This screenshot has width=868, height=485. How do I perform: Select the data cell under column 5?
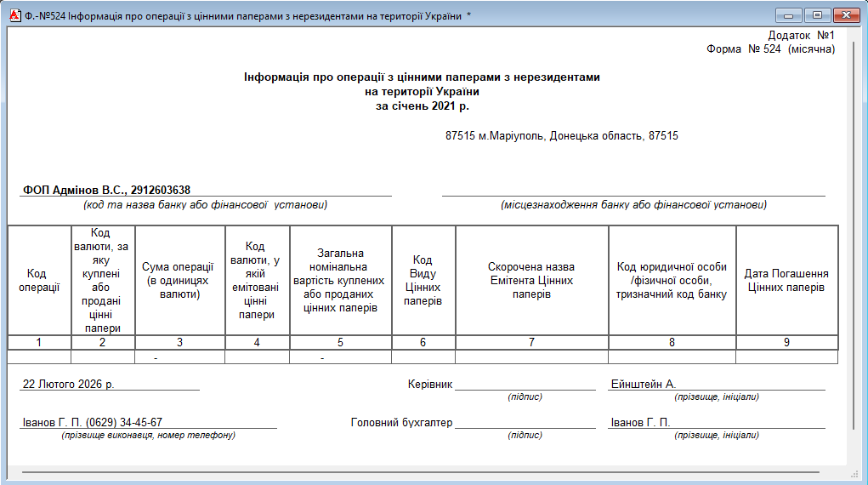tap(340, 357)
